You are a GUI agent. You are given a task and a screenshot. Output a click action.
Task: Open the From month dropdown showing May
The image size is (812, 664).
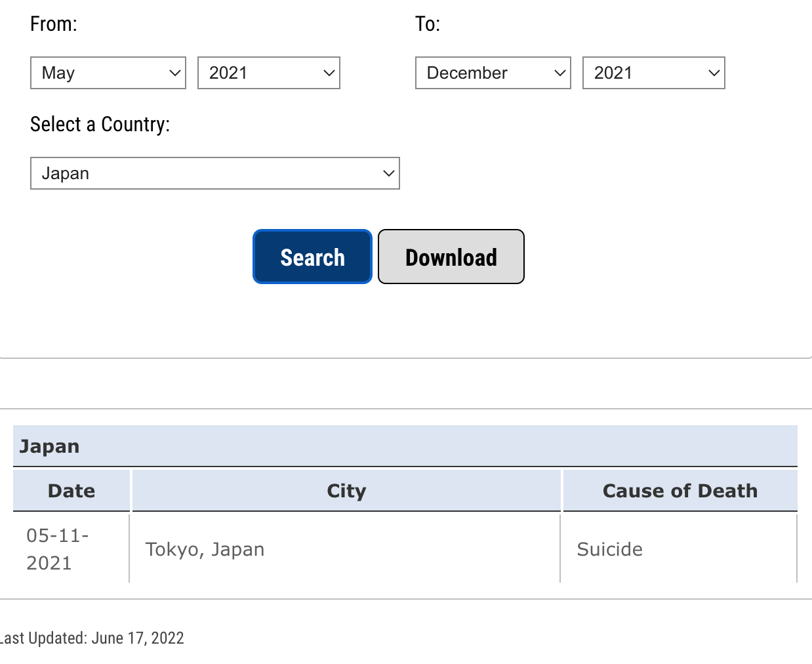[108, 73]
